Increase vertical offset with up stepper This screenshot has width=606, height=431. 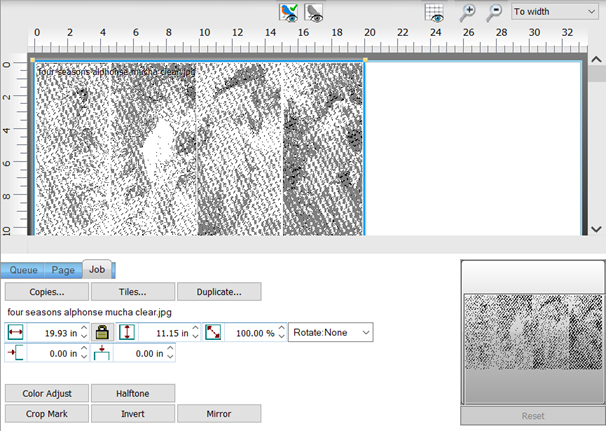(x=170, y=349)
